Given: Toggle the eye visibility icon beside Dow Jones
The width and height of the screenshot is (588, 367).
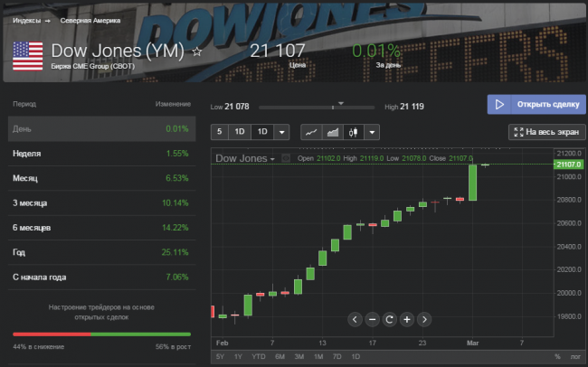Looking at the screenshot, I should (x=286, y=158).
